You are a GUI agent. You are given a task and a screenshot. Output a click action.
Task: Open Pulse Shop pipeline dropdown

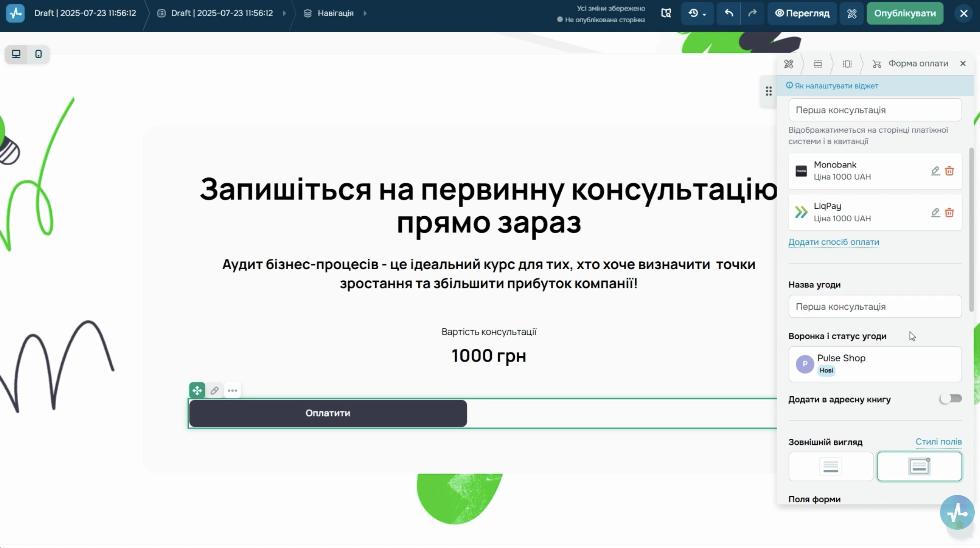[875, 364]
